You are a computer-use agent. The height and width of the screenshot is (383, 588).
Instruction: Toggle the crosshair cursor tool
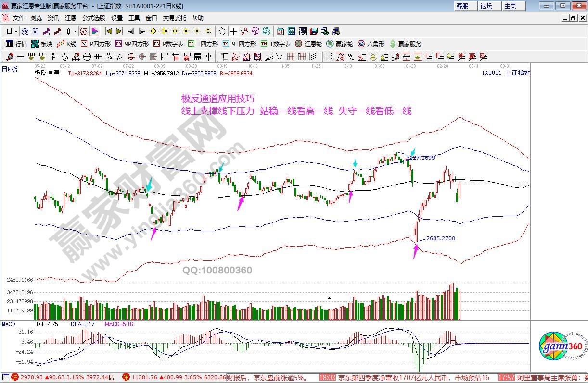click(233, 31)
